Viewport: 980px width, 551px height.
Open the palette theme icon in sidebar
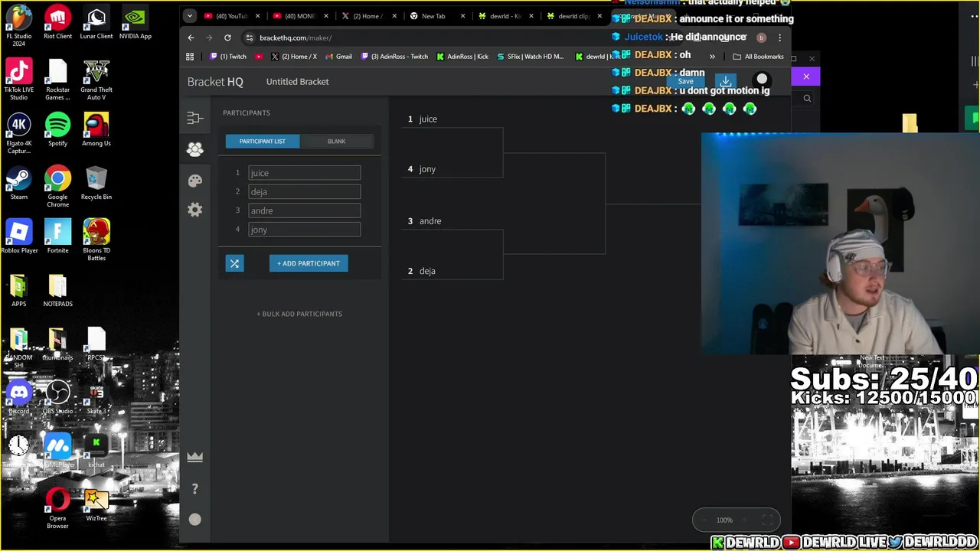pyautogui.click(x=194, y=180)
